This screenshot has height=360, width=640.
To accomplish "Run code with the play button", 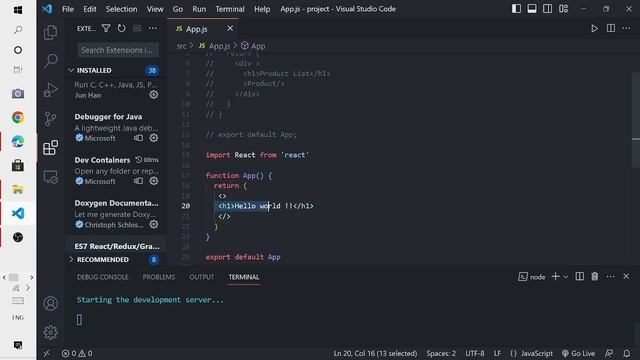I will point(595,28).
